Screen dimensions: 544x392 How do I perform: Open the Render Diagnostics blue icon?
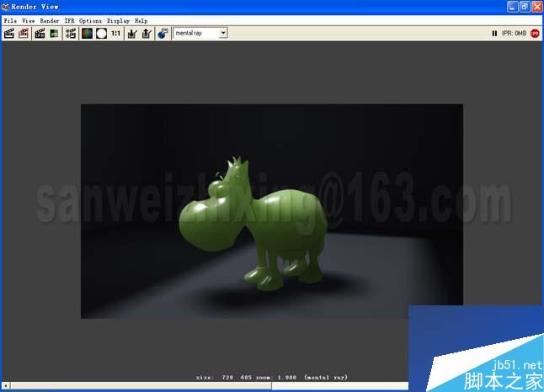pyautogui.click(x=163, y=34)
